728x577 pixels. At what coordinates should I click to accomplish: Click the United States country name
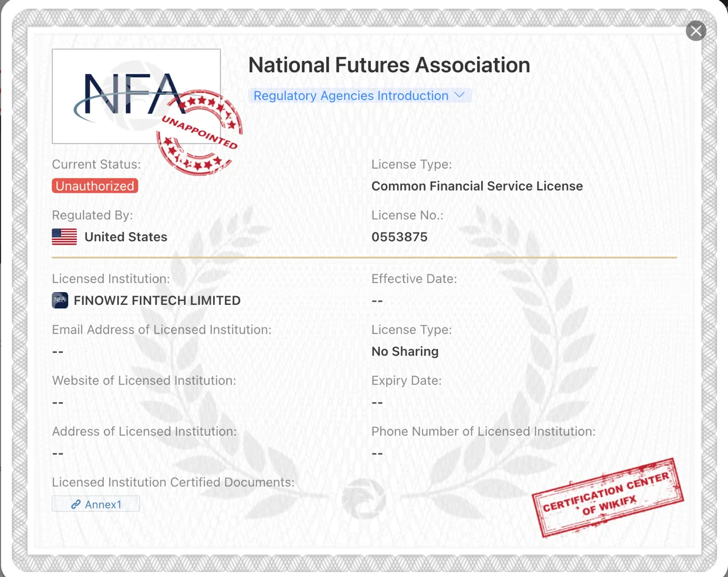point(126,237)
